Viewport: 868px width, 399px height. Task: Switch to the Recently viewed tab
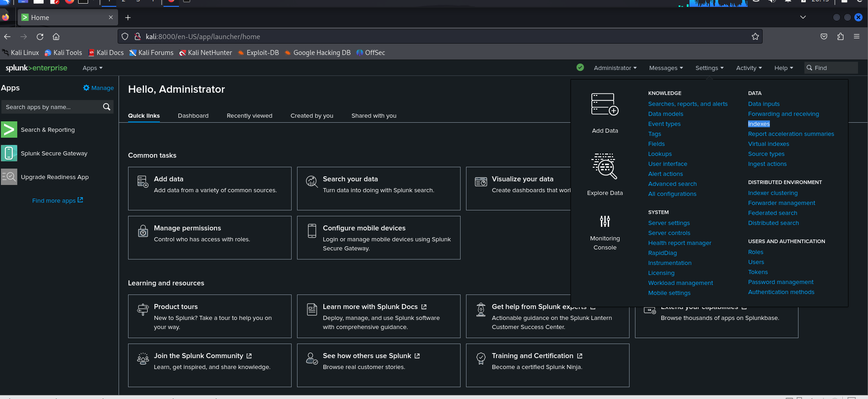[x=249, y=115]
